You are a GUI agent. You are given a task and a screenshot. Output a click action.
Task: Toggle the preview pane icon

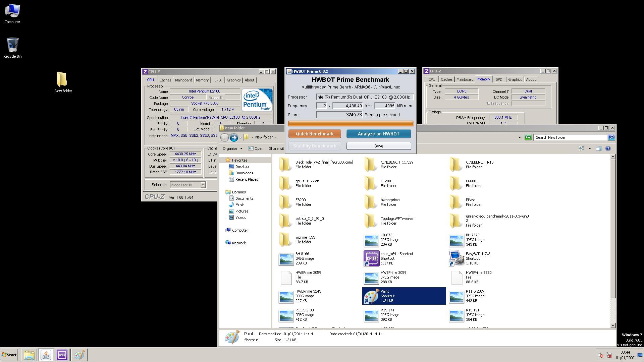(x=598, y=148)
